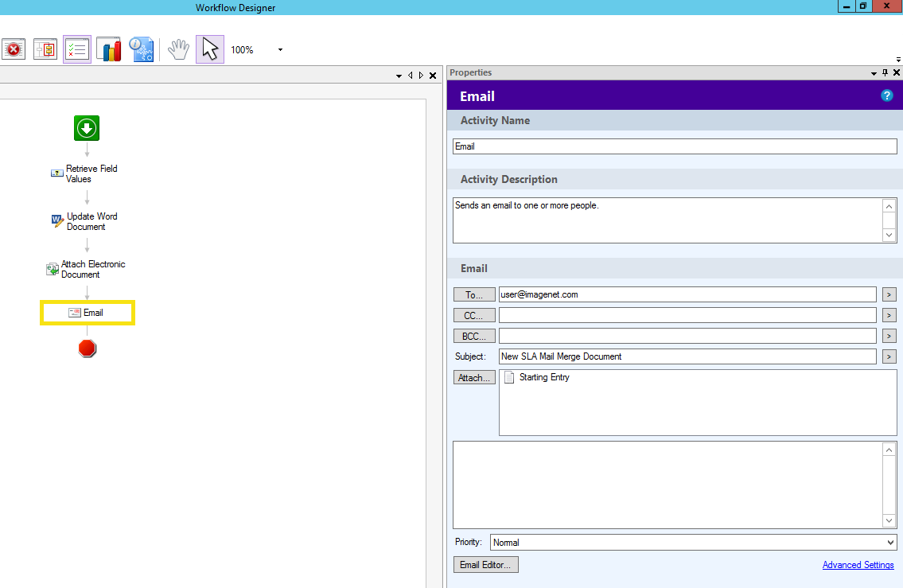Click the red stop sign end node
Image resolution: width=903 pixels, height=588 pixels.
click(88, 349)
